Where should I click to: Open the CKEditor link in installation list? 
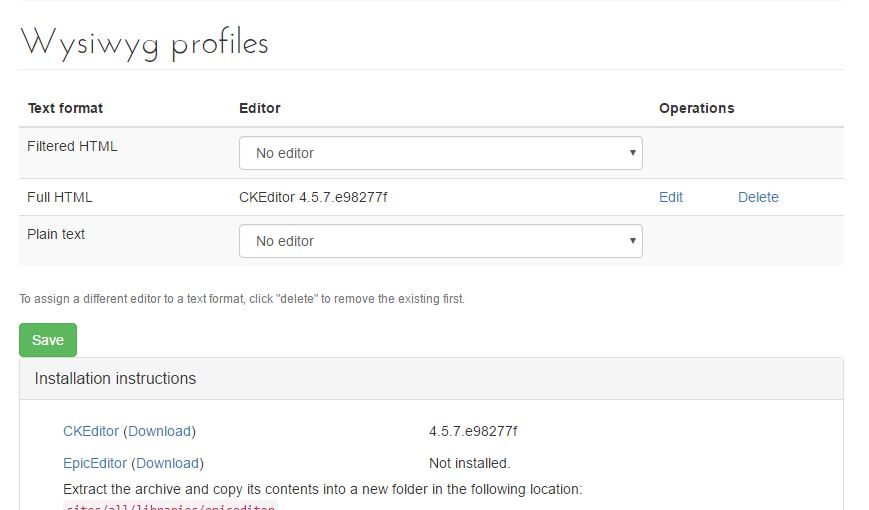91,431
